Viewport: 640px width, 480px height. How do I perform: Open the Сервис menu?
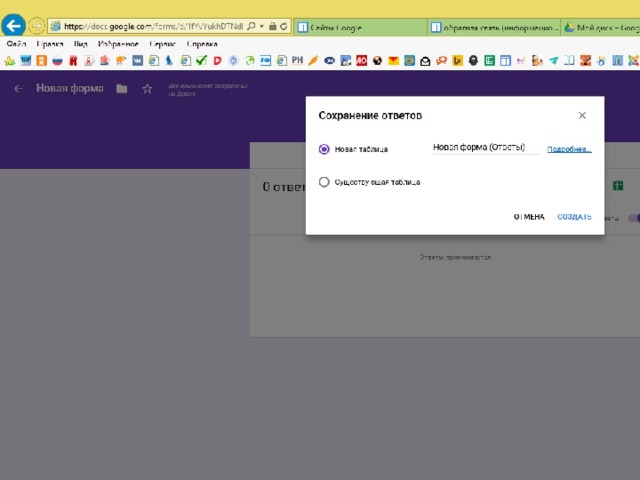click(x=162, y=45)
